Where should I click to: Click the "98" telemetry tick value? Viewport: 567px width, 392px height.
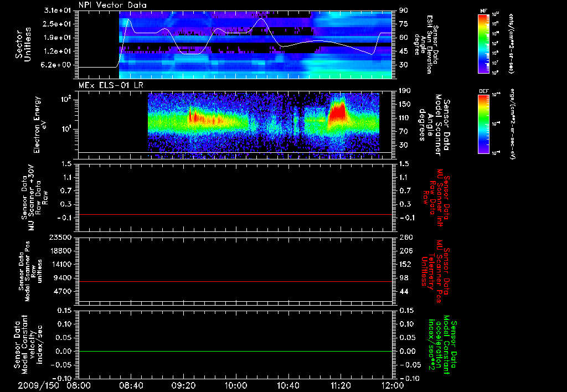coord(404,278)
